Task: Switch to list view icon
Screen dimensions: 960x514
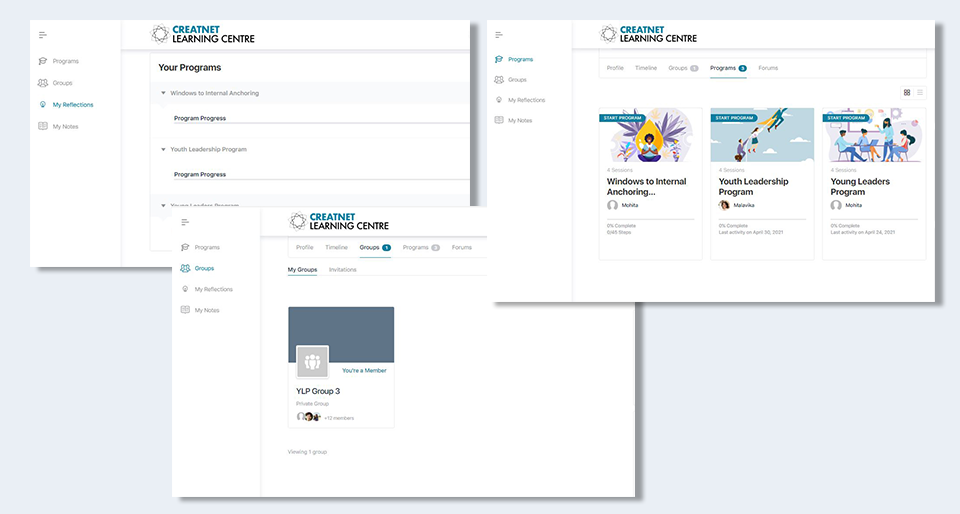Action: (920, 92)
